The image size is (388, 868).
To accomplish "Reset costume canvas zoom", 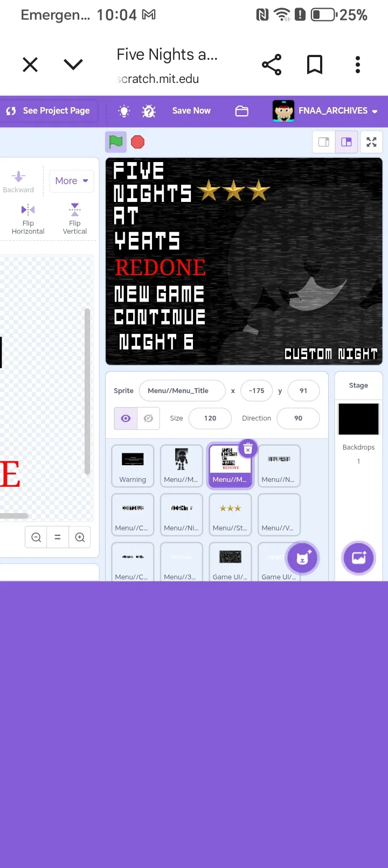I will tap(58, 537).
